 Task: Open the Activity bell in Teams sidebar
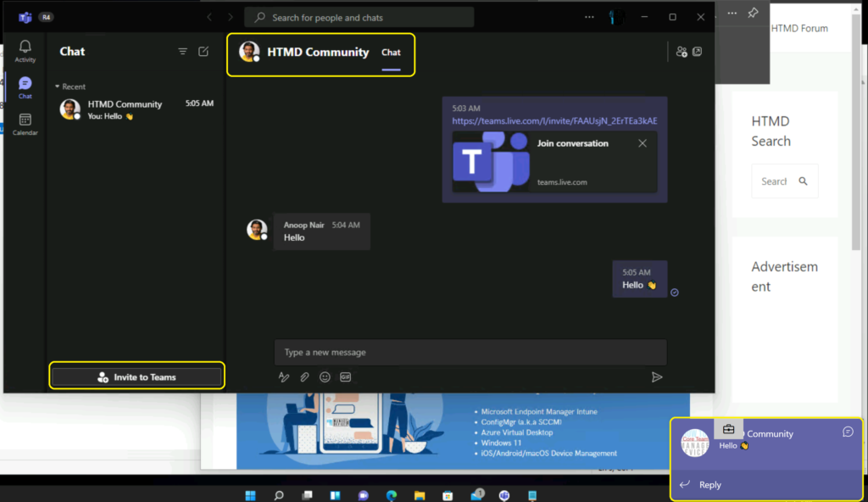coord(25,51)
